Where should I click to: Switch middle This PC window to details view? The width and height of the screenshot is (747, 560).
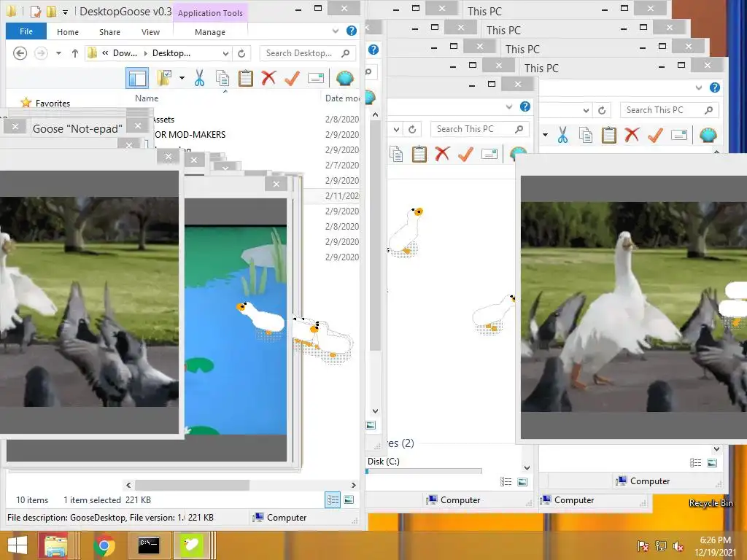pyautogui.click(x=506, y=482)
